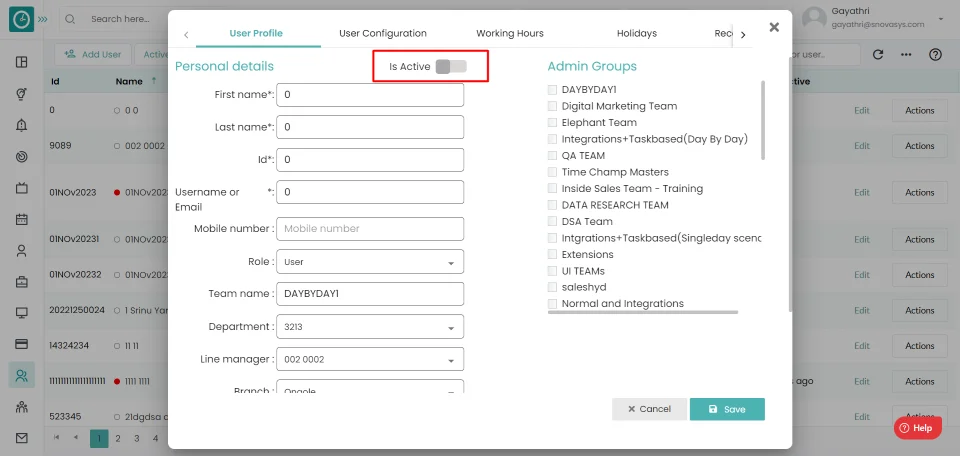This screenshot has height=456, width=960.
Task: Check the Elephant Team checkbox
Action: point(552,122)
